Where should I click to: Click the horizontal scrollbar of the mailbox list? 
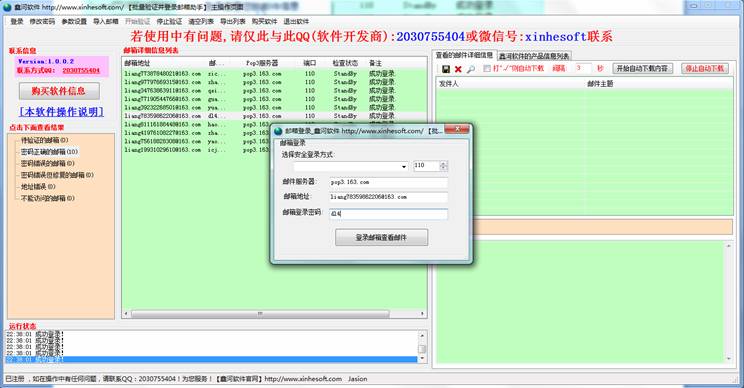pyautogui.click(x=260, y=314)
